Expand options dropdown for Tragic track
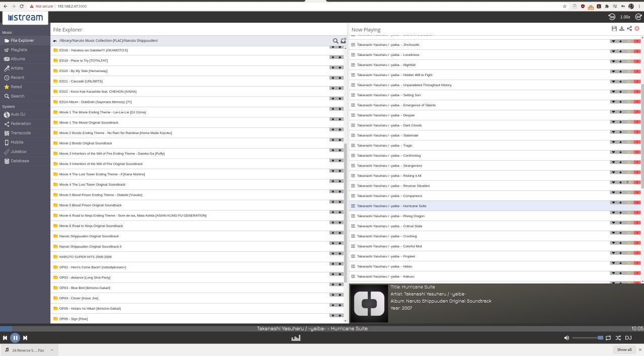The width and height of the screenshot is (644, 356). 613,142
